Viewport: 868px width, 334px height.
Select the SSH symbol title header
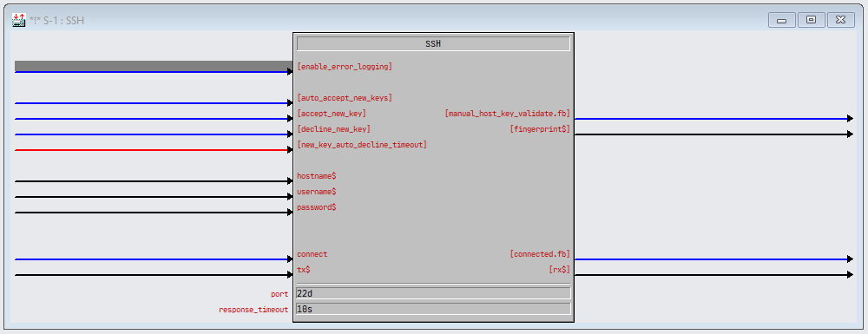[433, 43]
